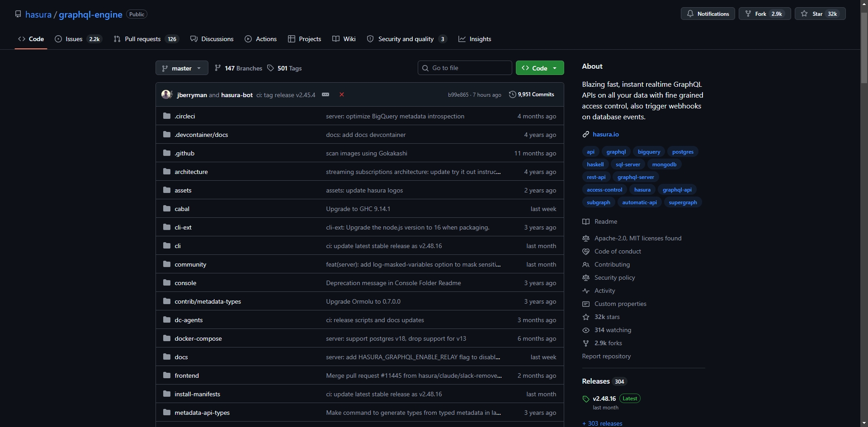
Task: Click the bell icon in Notifications
Action: 690,14
